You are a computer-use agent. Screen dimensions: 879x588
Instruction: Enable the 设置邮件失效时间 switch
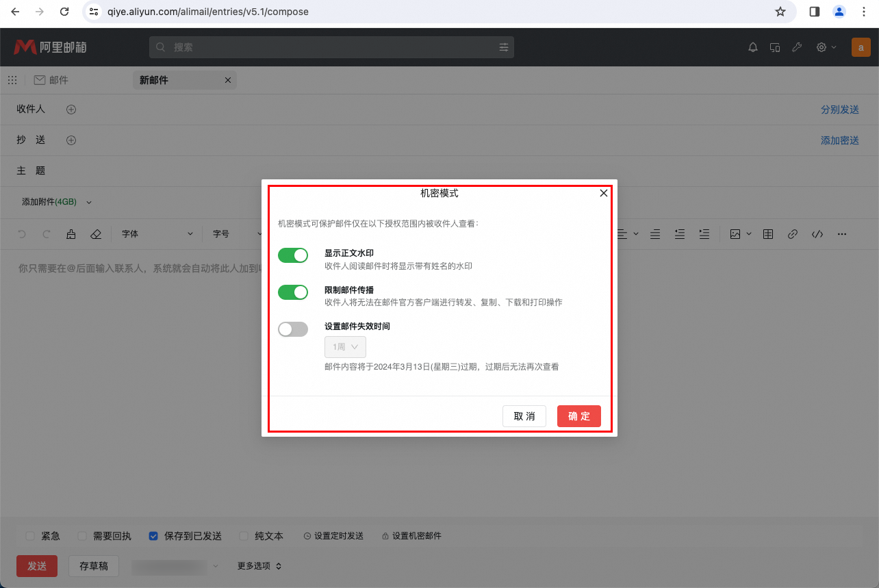point(293,329)
